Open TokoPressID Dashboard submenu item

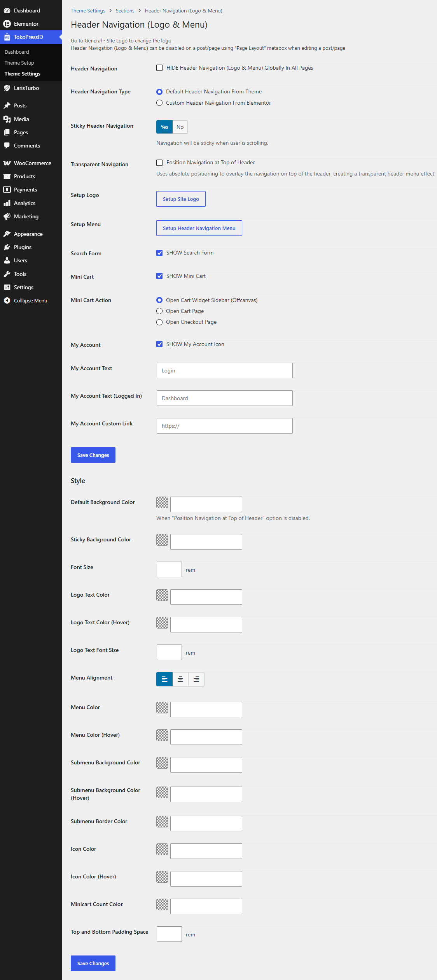tap(17, 52)
